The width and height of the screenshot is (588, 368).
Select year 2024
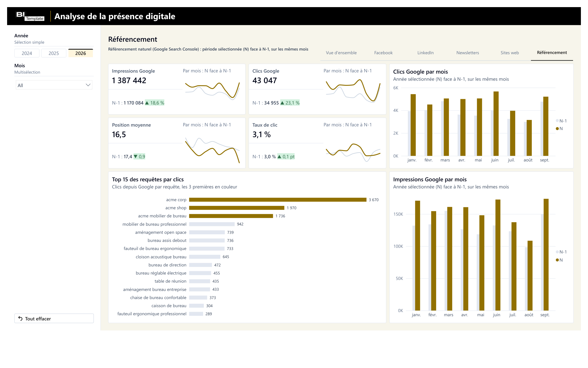tap(27, 53)
